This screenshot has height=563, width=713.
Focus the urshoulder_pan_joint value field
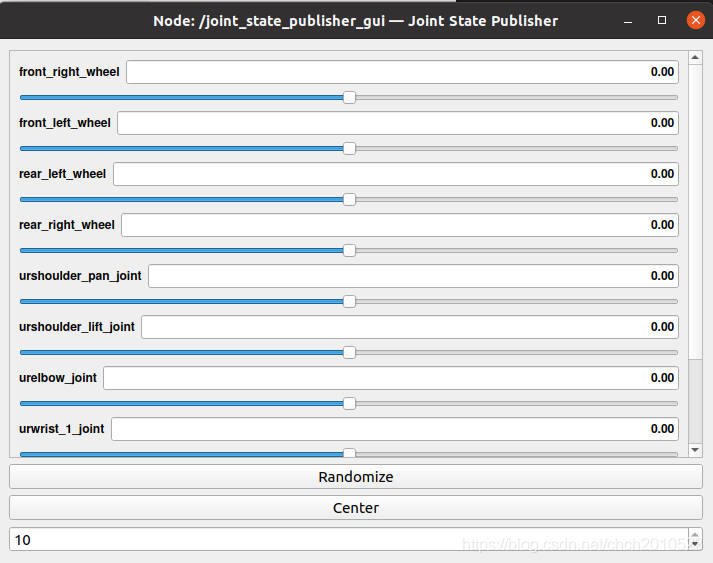coord(413,276)
